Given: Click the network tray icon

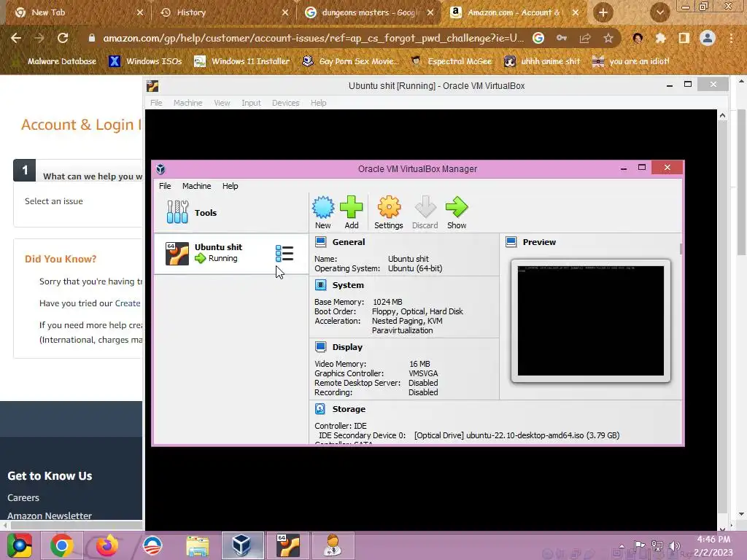Looking at the screenshot, I should point(657,545).
